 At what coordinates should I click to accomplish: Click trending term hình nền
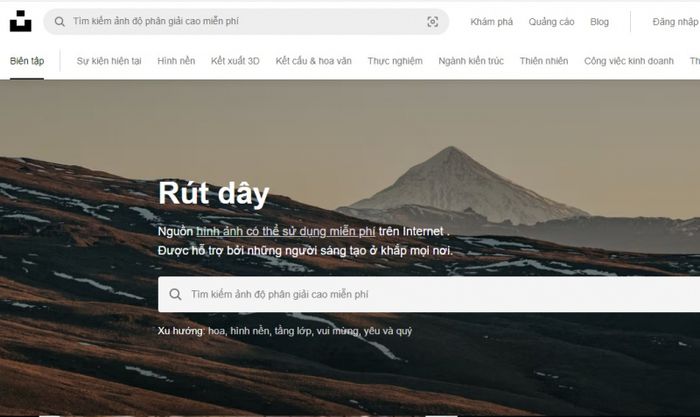250,331
